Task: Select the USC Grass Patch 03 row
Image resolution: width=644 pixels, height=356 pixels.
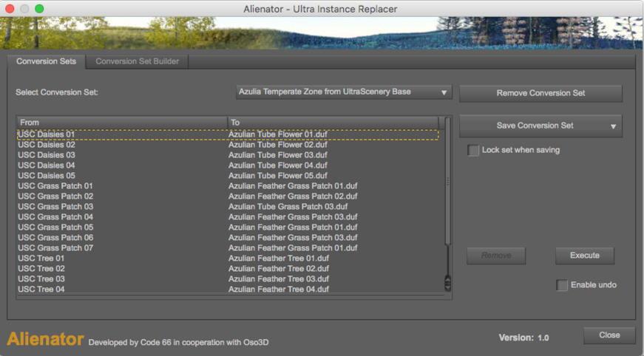Action: coord(228,207)
